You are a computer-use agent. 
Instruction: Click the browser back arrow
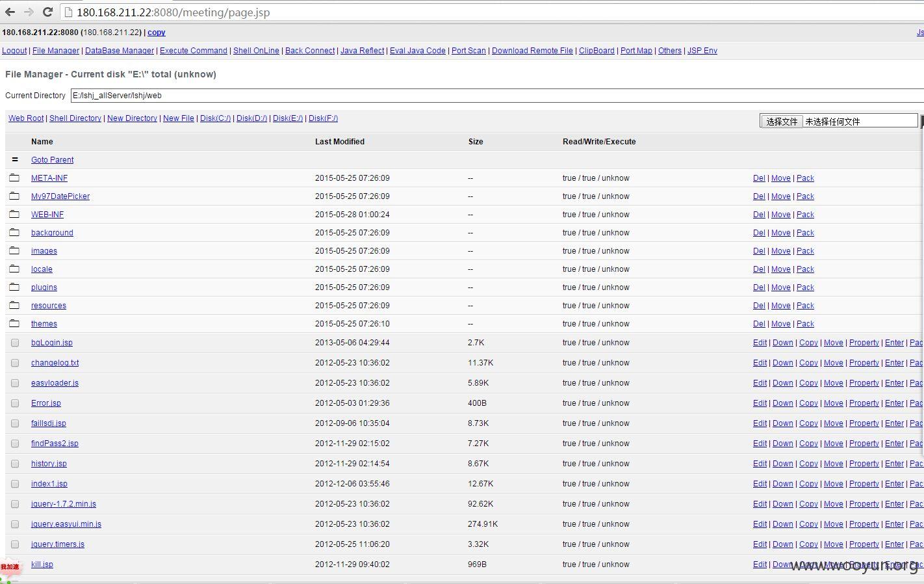[x=10, y=12]
